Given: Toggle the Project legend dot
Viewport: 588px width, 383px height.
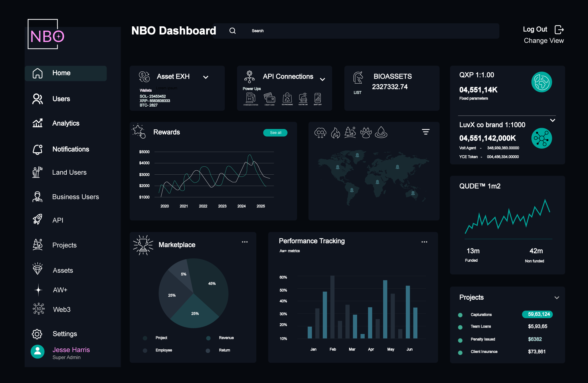Looking at the screenshot, I should tap(145, 338).
